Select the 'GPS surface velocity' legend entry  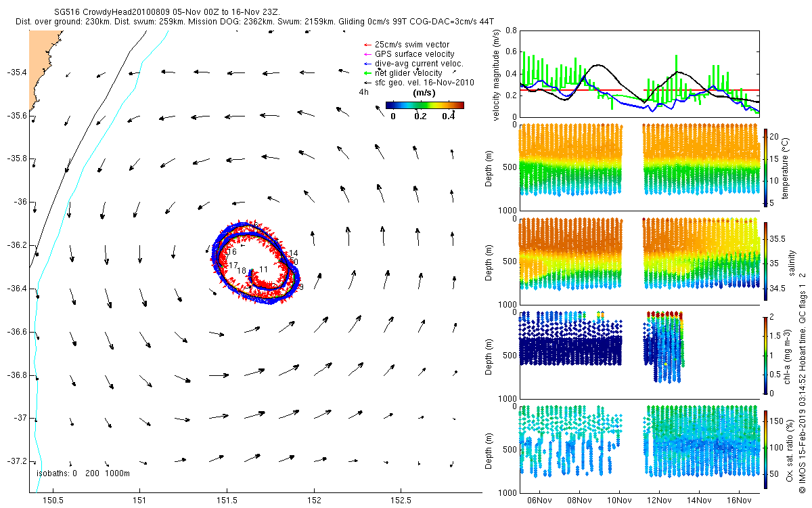414,54
